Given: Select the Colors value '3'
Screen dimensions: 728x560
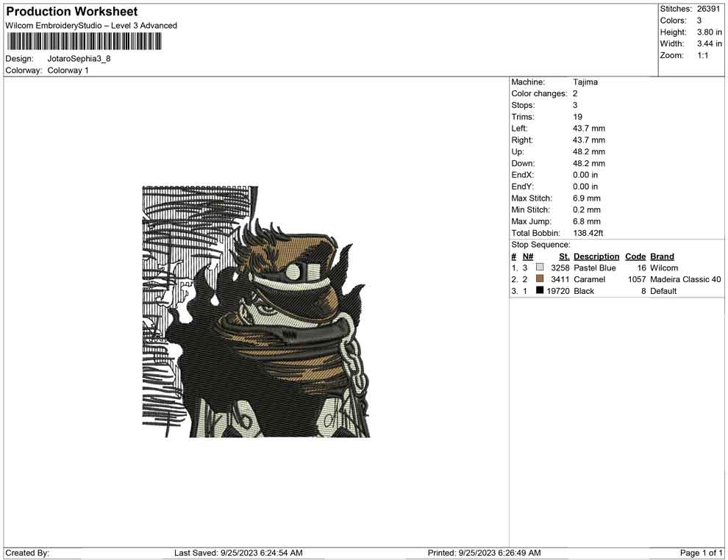Looking at the screenshot, I should coord(699,21).
